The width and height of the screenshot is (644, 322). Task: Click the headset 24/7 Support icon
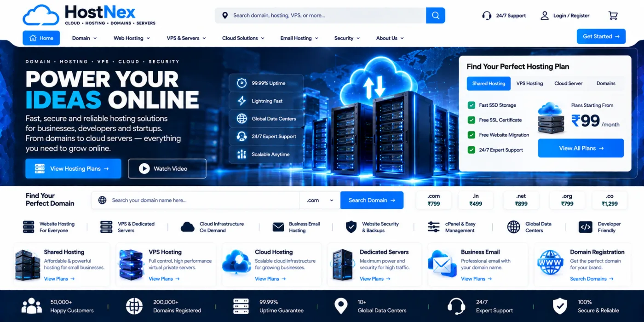pos(487,16)
